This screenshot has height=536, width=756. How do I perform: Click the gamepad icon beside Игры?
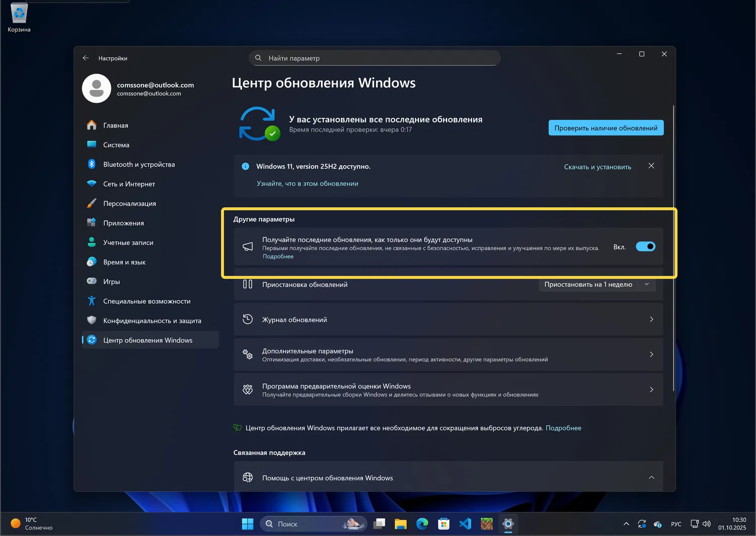[x=92, y=281]
